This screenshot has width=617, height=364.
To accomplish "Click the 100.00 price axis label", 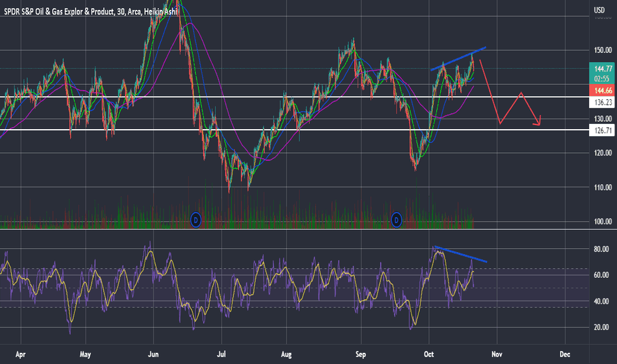I will pyautogui.click(x=603, y=222).
